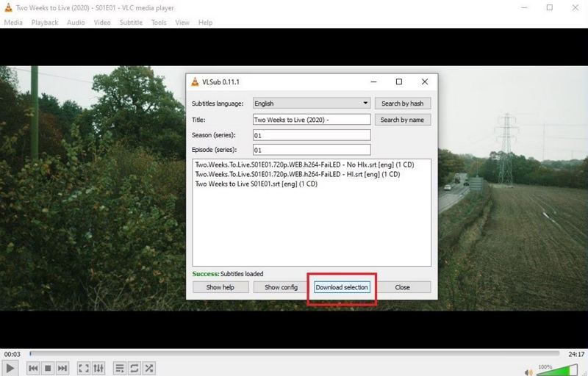The height and width of the screenshot is (376, 588).
Task: Select the FaiLED 'HI.srt' subtitle result
Action: (298, 174)
